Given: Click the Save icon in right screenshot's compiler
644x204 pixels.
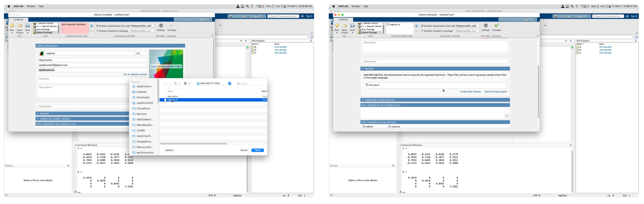Looking at the screenshot, I should click(x=353, y=26).
